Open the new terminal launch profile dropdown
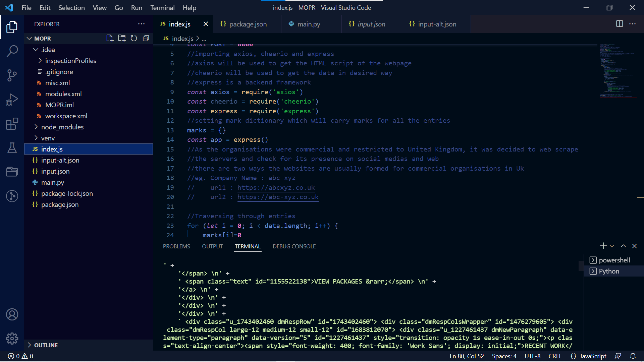This screenshot has height=362, width=644. click(612, 246)
